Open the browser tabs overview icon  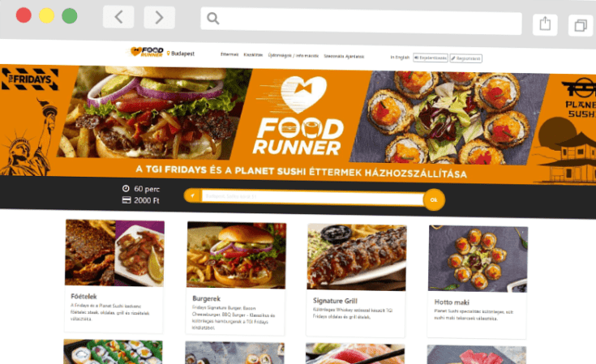[x=581, y=25]
